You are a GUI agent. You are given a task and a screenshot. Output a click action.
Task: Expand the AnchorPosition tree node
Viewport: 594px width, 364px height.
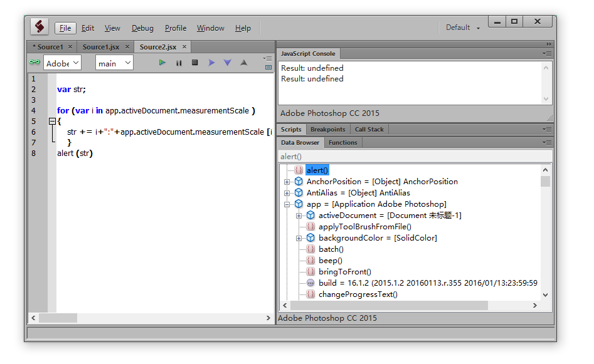[x=287, y=182]
